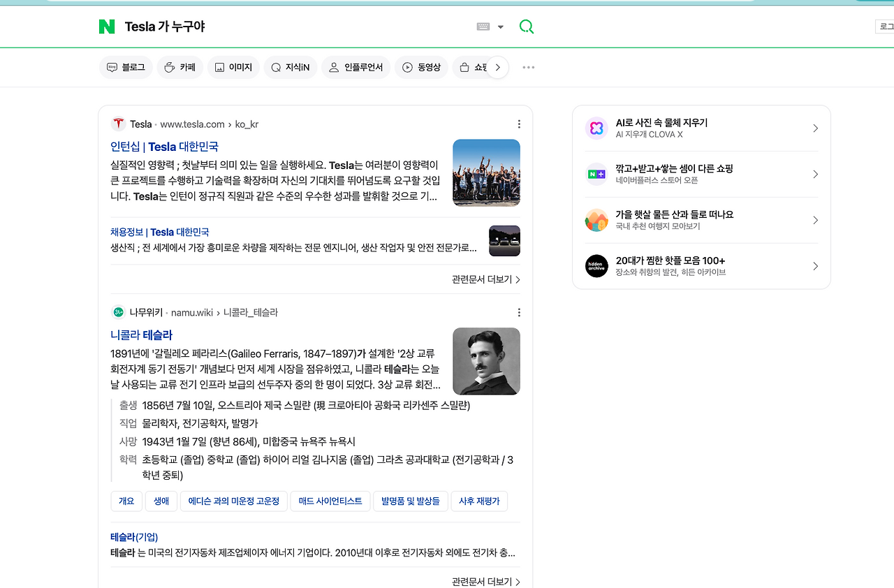
Task: Click the 나무위키 source favicon
Action: pos(118,312)
